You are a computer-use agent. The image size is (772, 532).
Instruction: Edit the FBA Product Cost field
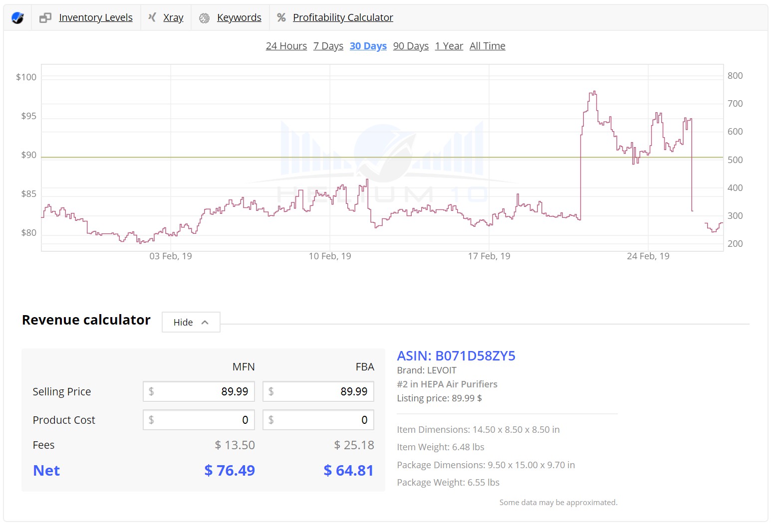point(318,420)
